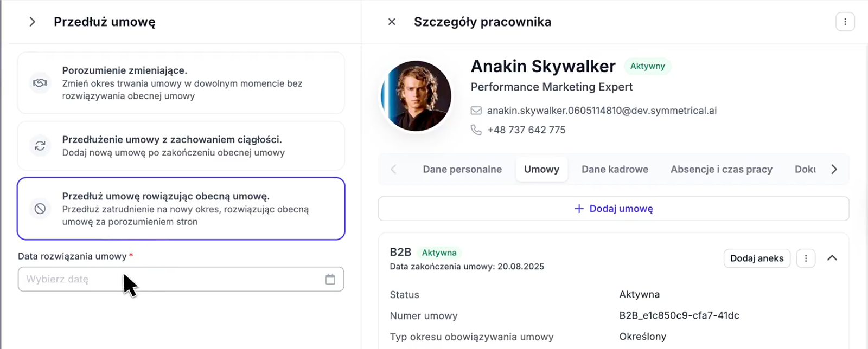Collapse the B2B contract section
The width and height of the screenshot is (868, 349).
832,258
